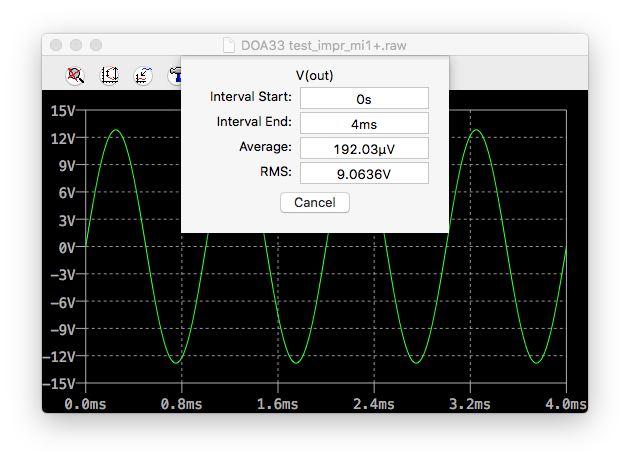This screenshot has width=630, height=463.
Task: Click the -6V vertical axis label
Action: (x=63, y=303)
